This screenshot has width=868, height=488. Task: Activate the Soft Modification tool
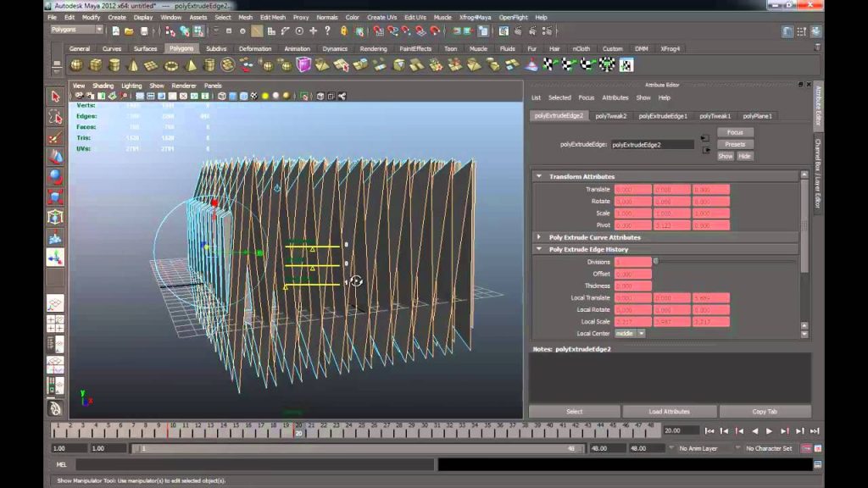point(55,237)
